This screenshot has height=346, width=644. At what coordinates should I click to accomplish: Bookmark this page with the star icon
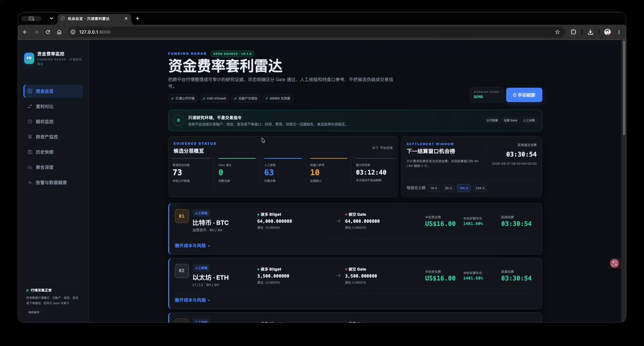point(558,32)
